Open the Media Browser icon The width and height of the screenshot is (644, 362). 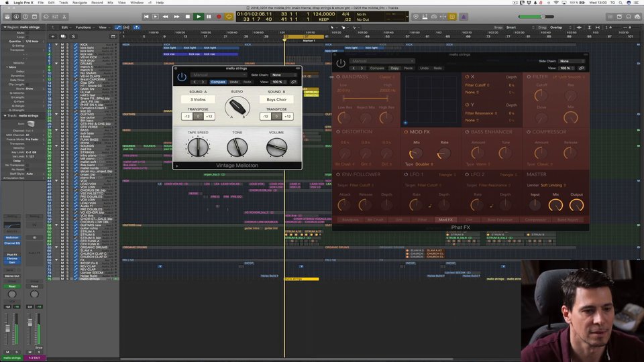637,17
